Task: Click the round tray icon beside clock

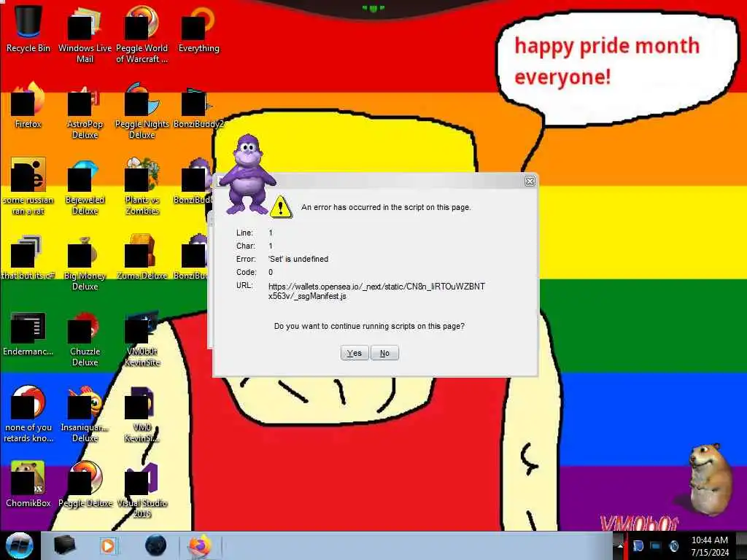Action: pos(673,545)
